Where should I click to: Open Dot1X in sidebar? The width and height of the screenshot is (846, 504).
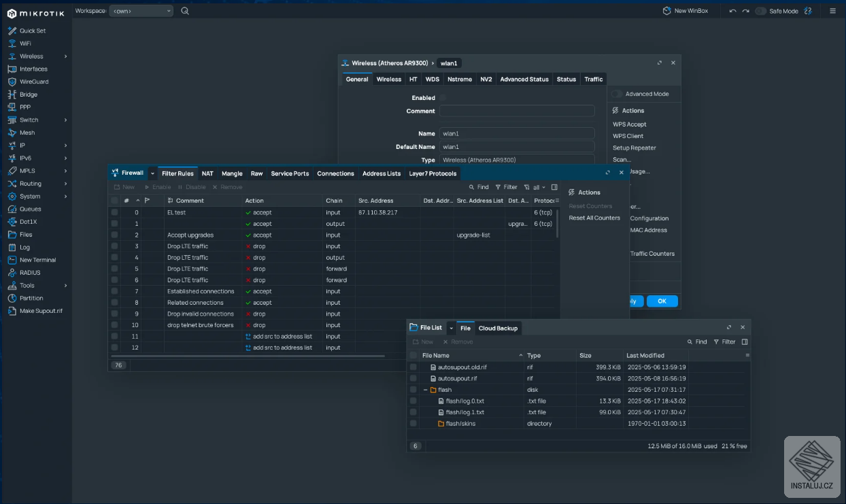click(x=29, y=222)
